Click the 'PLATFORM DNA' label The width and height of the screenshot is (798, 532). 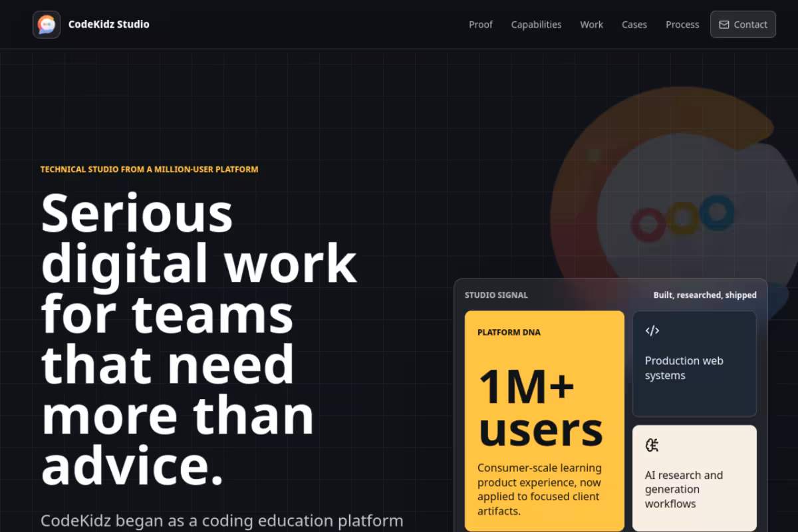[509, 332]
